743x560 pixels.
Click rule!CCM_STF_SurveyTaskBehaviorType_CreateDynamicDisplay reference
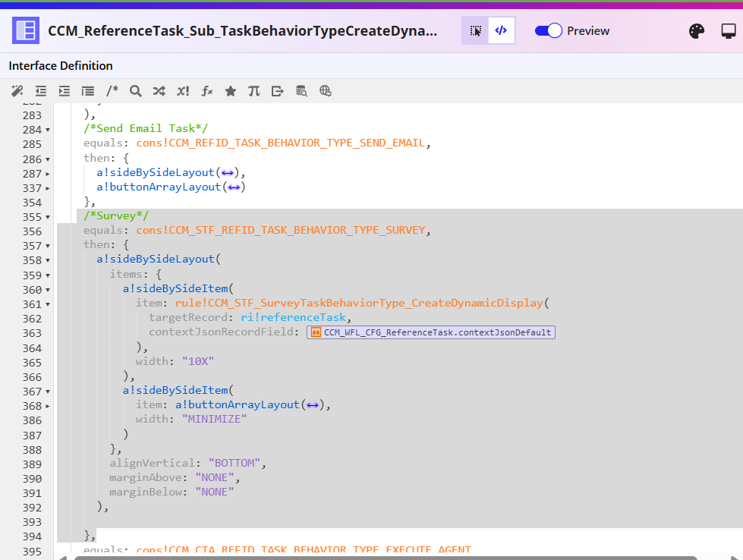pos(359,303)
